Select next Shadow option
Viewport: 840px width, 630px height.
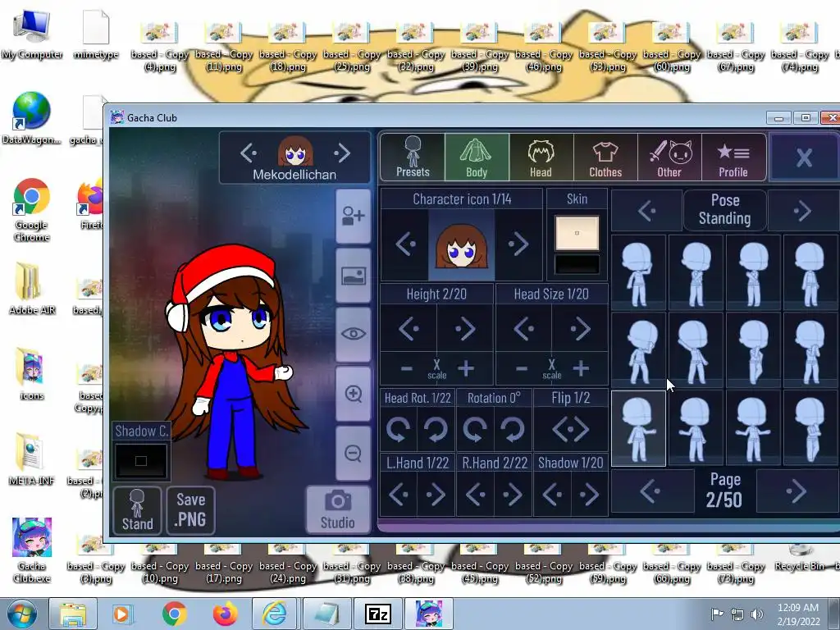point(589,495)
